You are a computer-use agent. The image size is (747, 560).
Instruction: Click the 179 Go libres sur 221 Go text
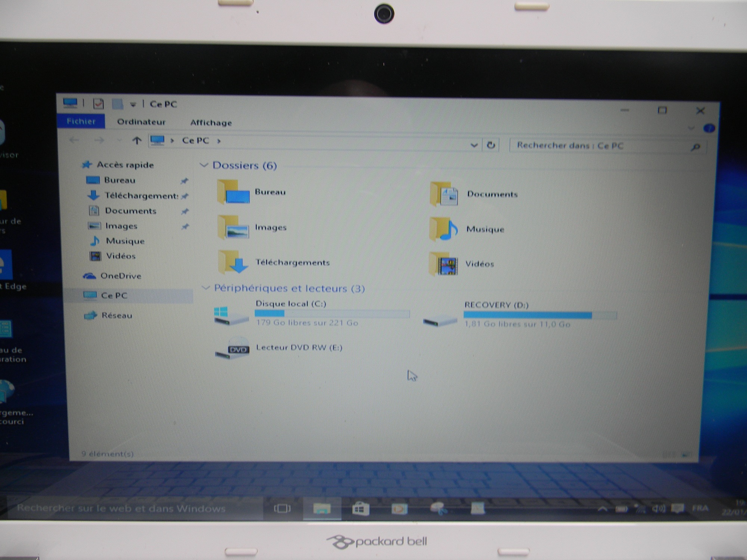point(307,323)
